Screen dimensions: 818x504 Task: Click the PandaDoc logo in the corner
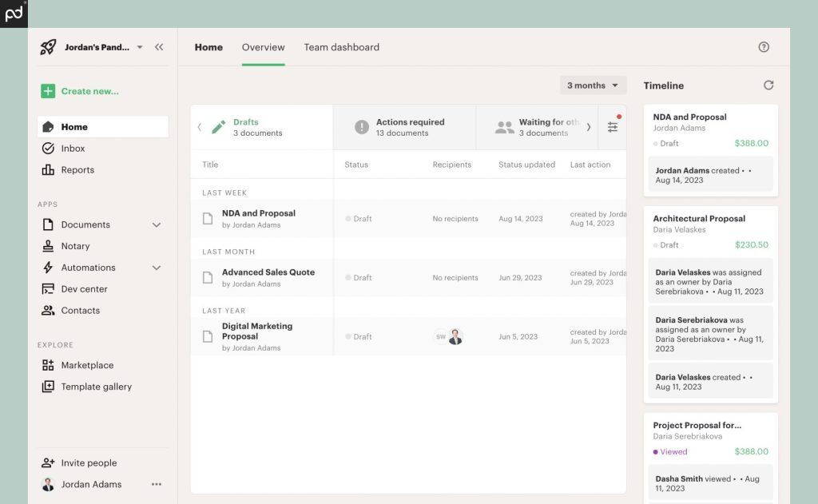click(13, 13)
